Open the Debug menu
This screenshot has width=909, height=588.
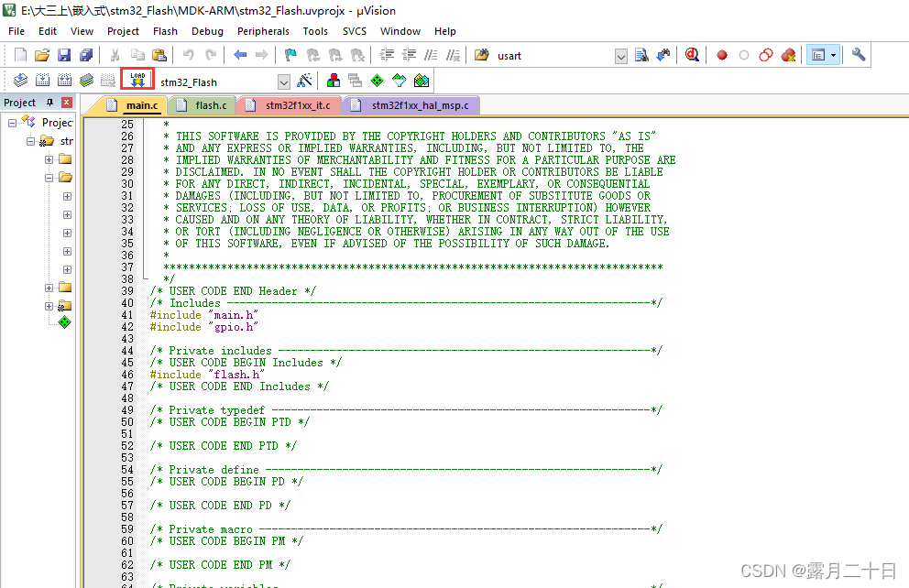(x=207, y=31)
